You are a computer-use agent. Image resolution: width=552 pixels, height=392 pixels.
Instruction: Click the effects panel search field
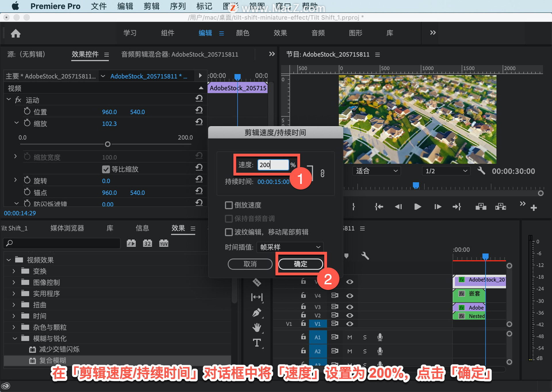tap(62, 243)
